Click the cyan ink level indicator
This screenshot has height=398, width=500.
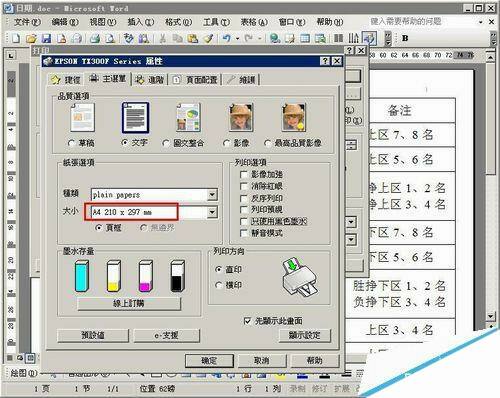pyautogui.click(x=82, y=276)
